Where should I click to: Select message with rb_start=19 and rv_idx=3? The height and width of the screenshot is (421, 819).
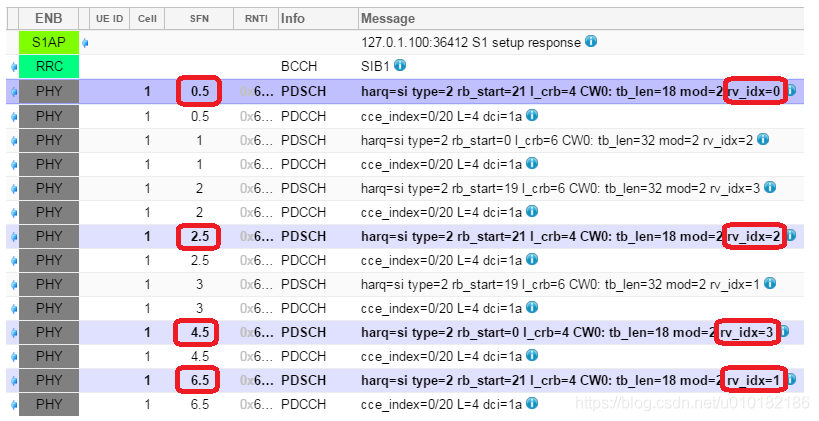tap(560, 188)
